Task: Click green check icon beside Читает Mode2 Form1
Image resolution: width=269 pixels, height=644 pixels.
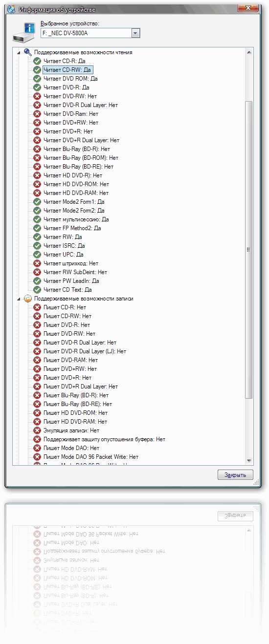Action: pyautogui.click(x=37, y=202)
